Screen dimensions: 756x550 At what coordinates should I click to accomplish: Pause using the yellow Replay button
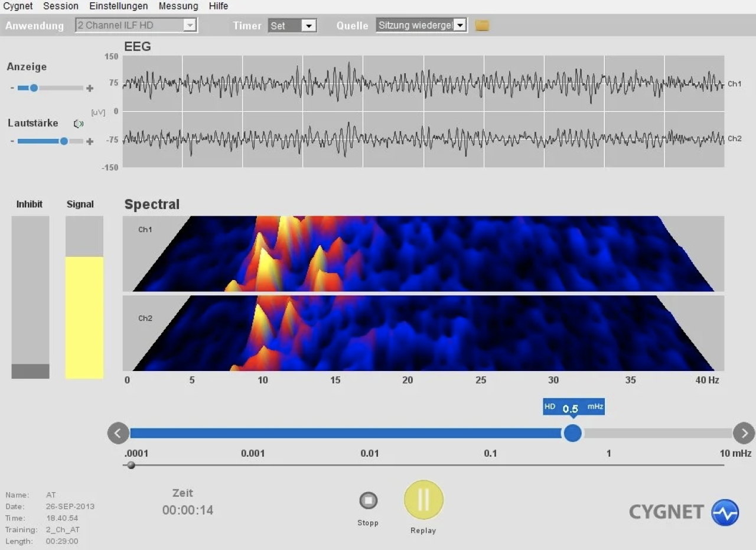tap(423, 500)
